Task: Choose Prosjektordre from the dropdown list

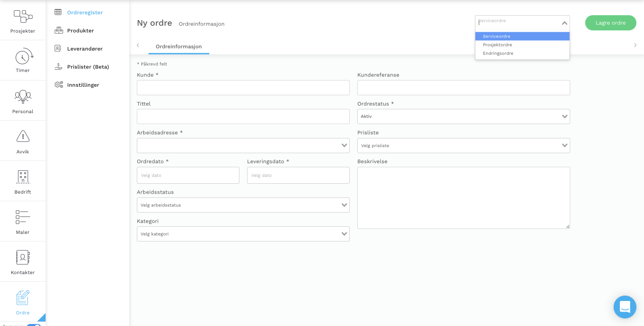Action: coord(522,45)
